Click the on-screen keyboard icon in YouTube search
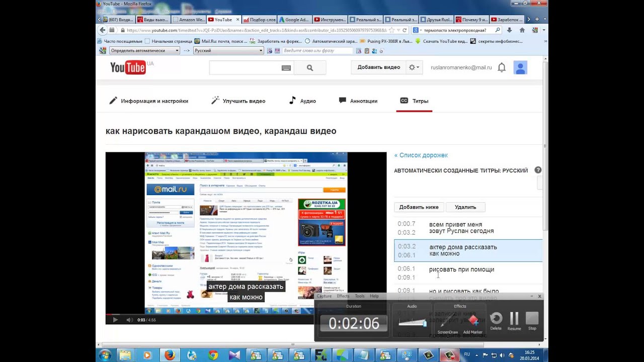The height and width of the screenshot is (362, 644). coord(286,68)
